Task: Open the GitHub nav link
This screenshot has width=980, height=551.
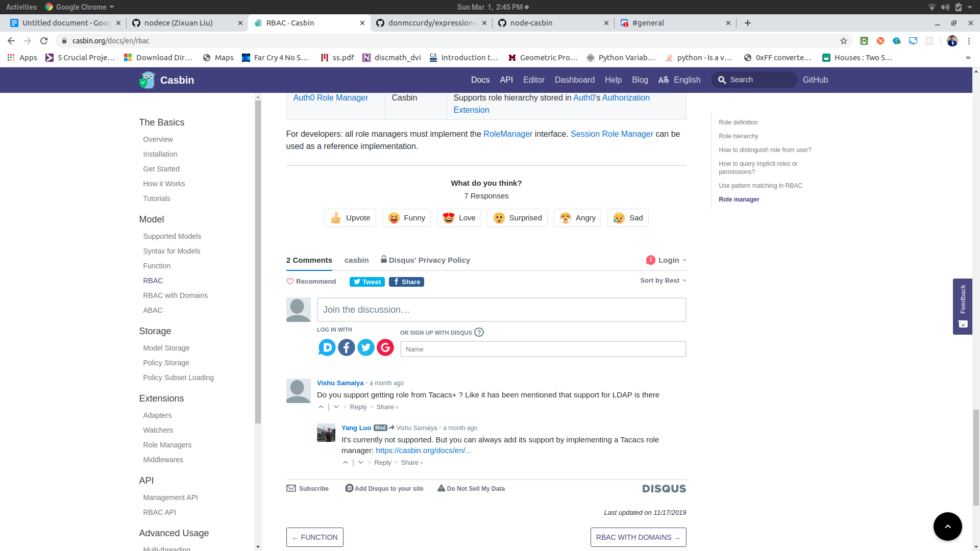Action: click(815, 80)
